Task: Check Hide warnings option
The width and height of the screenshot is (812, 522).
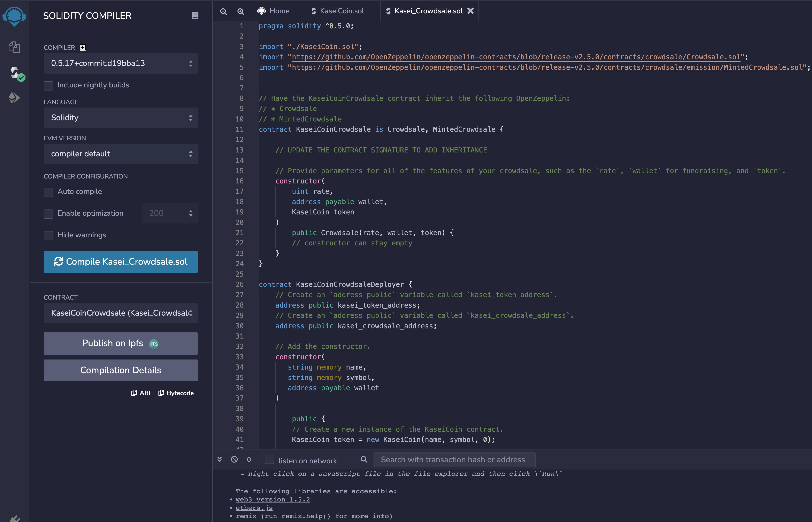Action: pos(48,236)
